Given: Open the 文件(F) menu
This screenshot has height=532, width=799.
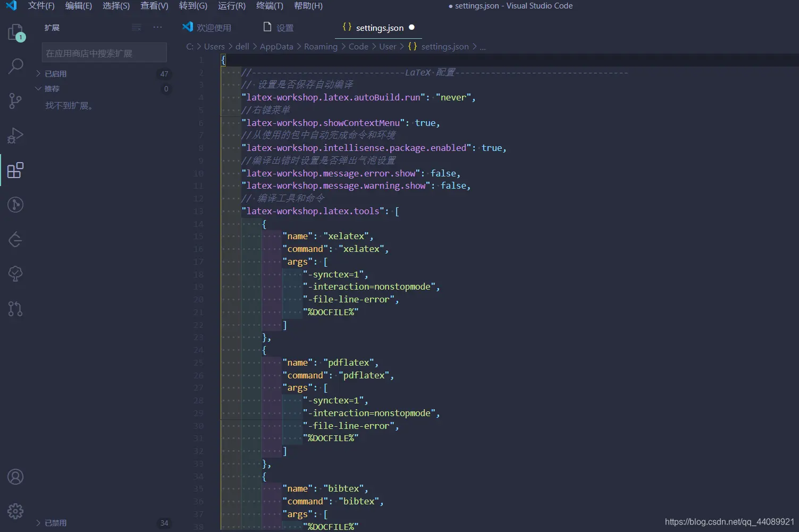Looking at the screenshot, I should click(41, 6).
